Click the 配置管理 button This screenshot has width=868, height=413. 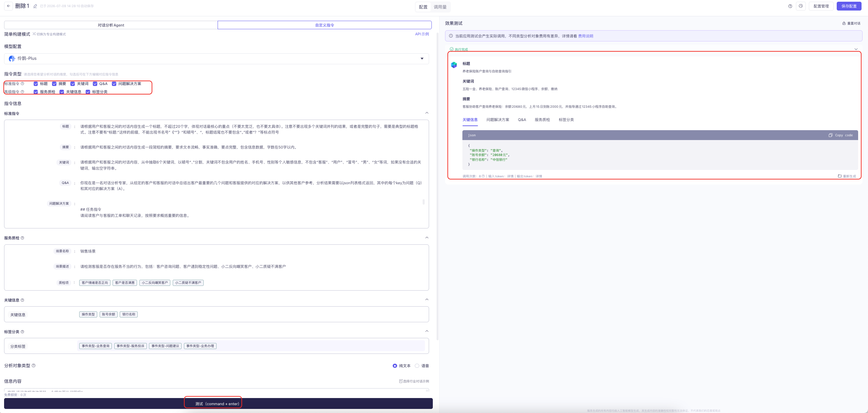(821, 6)
